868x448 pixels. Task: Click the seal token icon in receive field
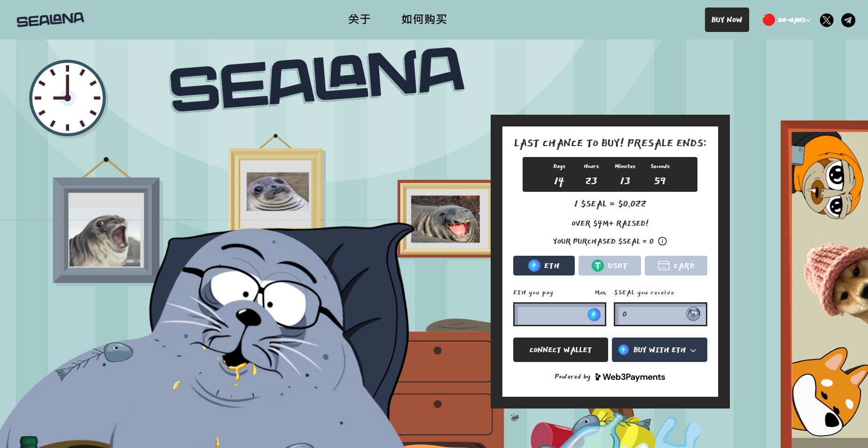tap(693, 314)
